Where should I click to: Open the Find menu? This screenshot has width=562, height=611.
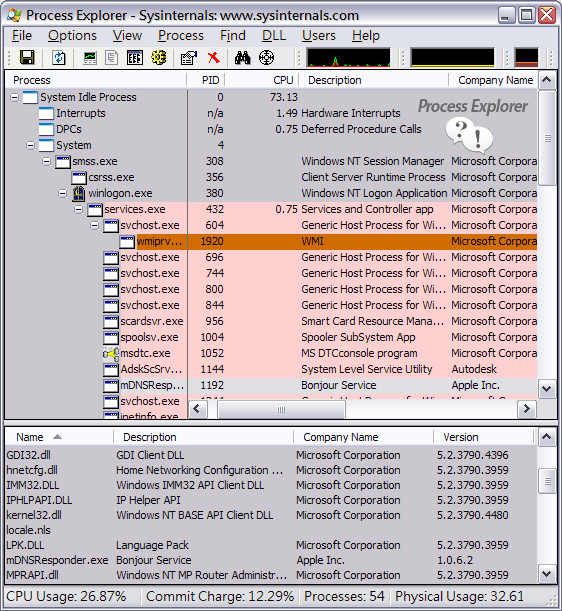tap(233, 36)
